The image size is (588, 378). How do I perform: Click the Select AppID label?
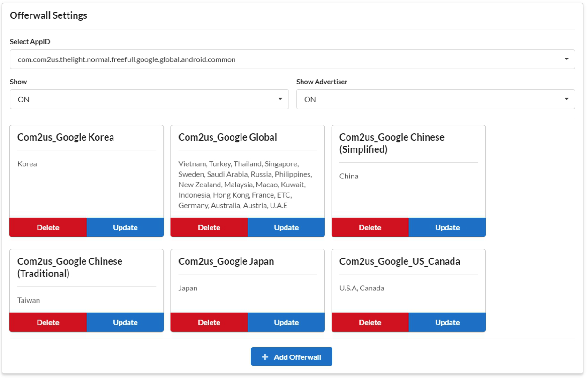pyautogui.click(x=30, y=42)
